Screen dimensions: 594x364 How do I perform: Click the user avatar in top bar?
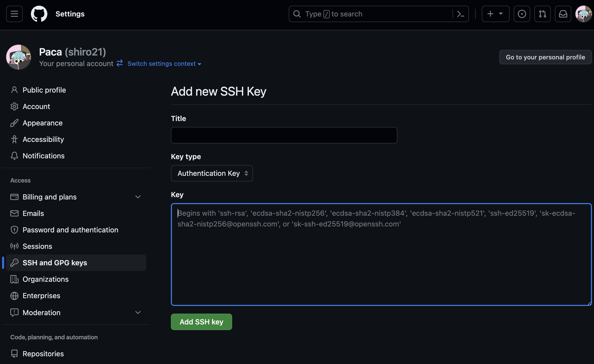[583, 14]
